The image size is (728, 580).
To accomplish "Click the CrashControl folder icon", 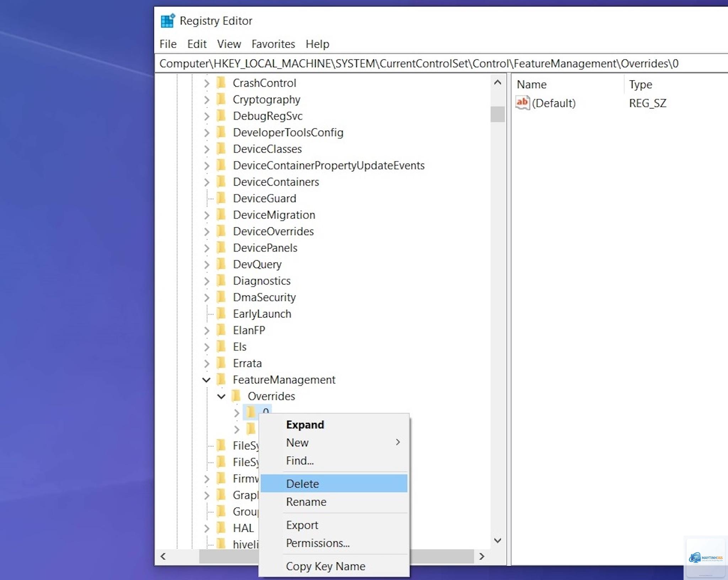I will pos(221,83).
